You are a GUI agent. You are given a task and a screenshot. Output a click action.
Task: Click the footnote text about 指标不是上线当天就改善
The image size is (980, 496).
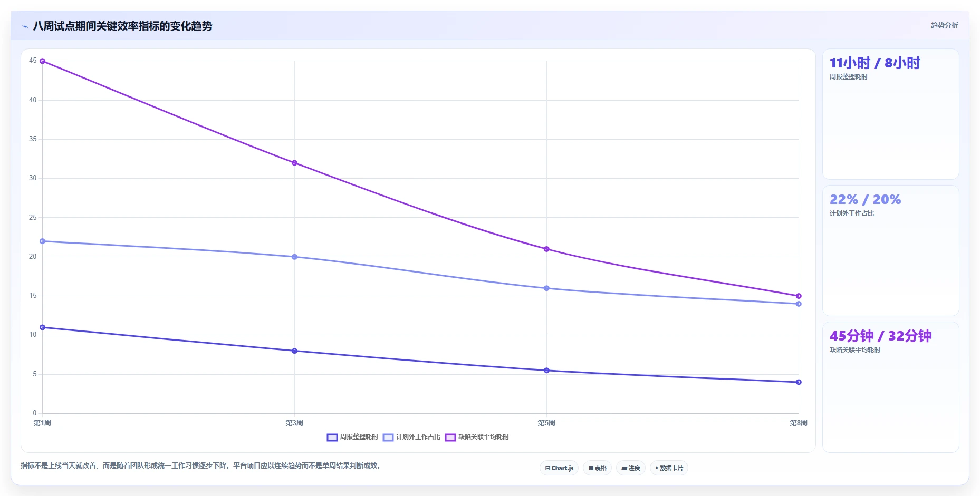[201, 465]
